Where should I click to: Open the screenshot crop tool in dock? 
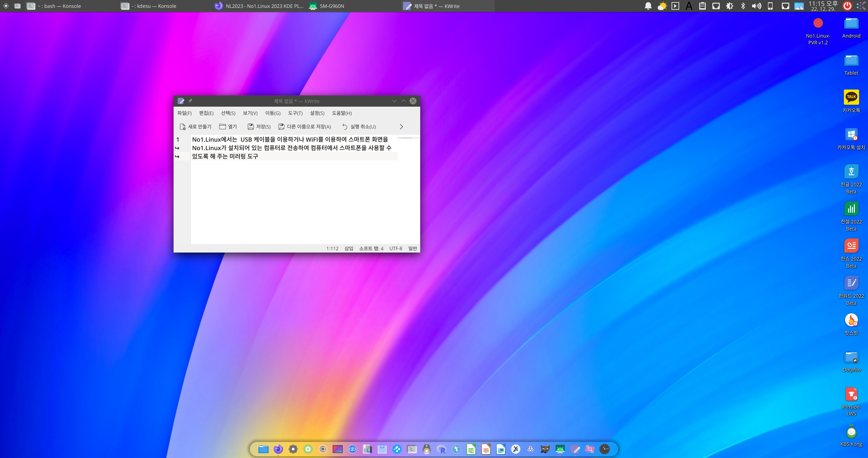tap(590, 449)
